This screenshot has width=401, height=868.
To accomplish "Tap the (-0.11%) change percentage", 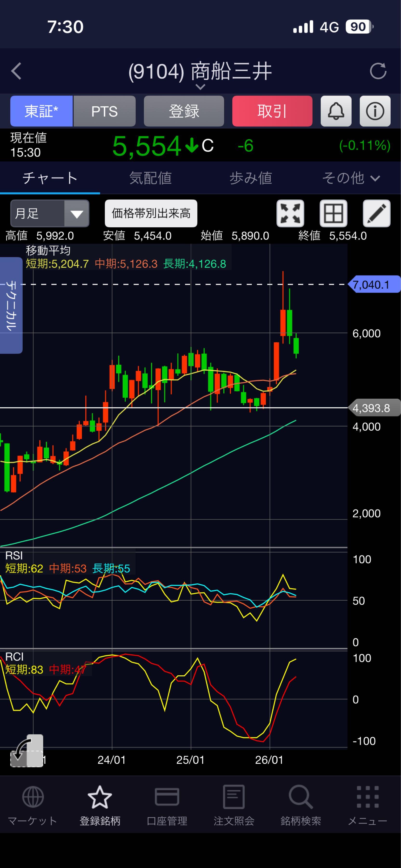I will click(x=365, y=146).
